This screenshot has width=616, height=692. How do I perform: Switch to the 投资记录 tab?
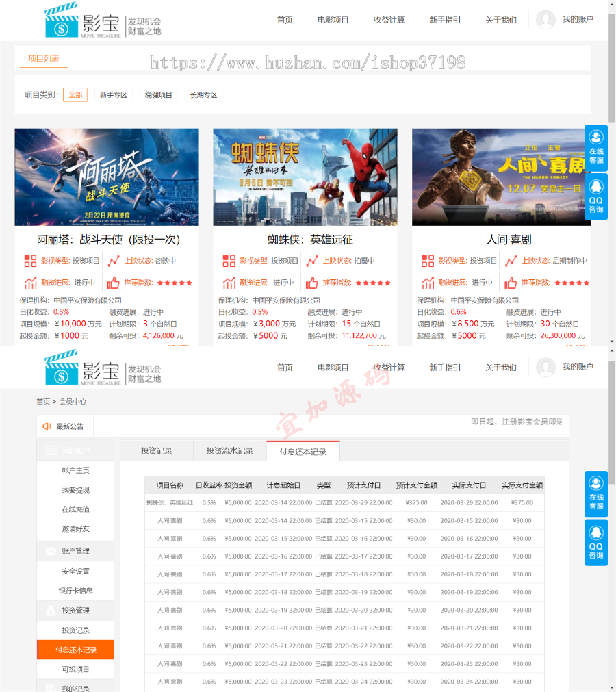pyautogui.click(x=156, y=450)
